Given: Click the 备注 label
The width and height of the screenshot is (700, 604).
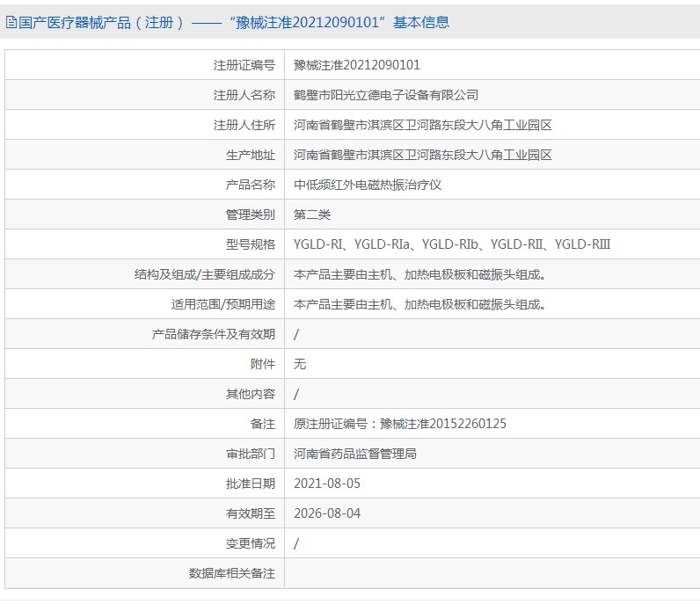Looking at the screenshot, I should tap(263, 424).
